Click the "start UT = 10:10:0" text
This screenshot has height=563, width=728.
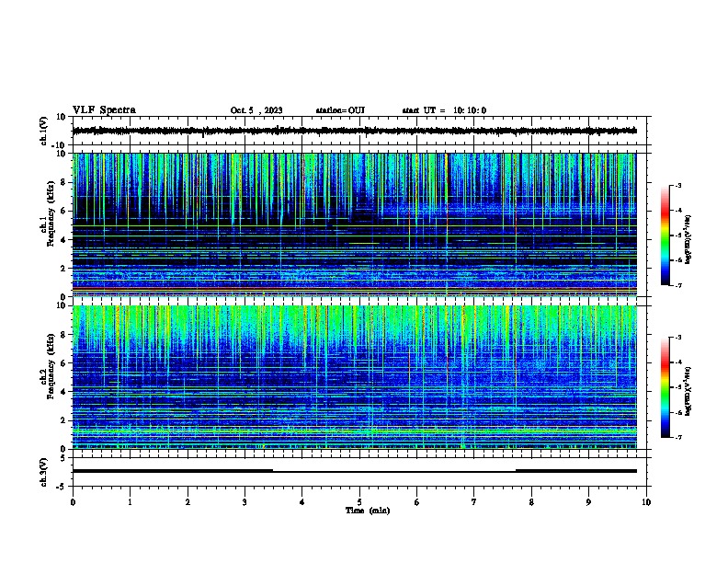click(x=444, y=110)
